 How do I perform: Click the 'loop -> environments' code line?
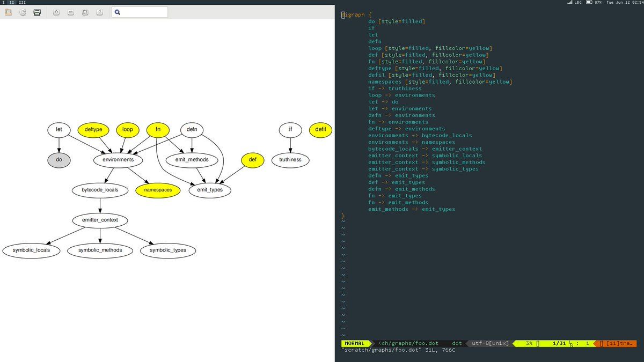[401, 95]
